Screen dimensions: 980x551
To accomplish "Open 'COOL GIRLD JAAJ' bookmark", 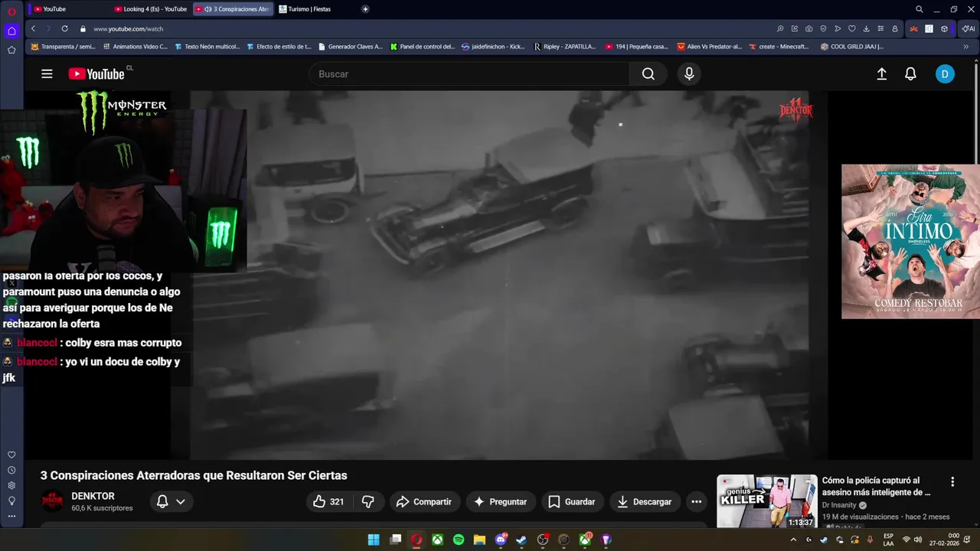I will coord(851,47).
